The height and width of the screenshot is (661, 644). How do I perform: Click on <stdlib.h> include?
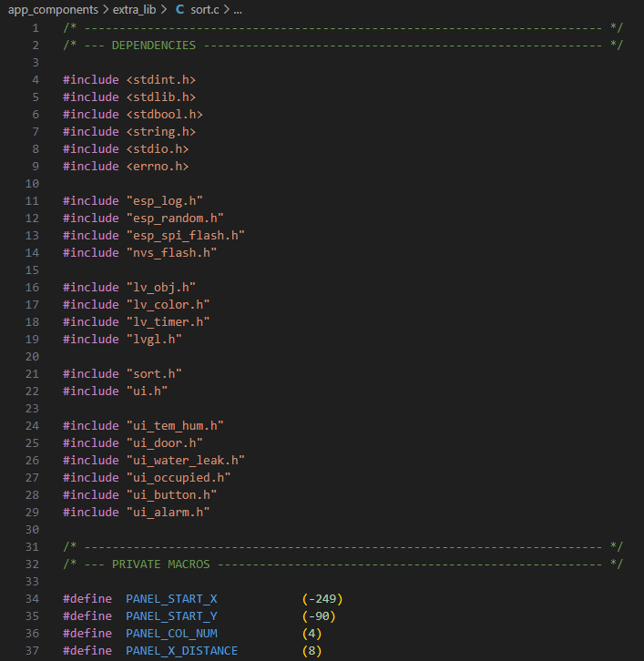click(161, 97)
